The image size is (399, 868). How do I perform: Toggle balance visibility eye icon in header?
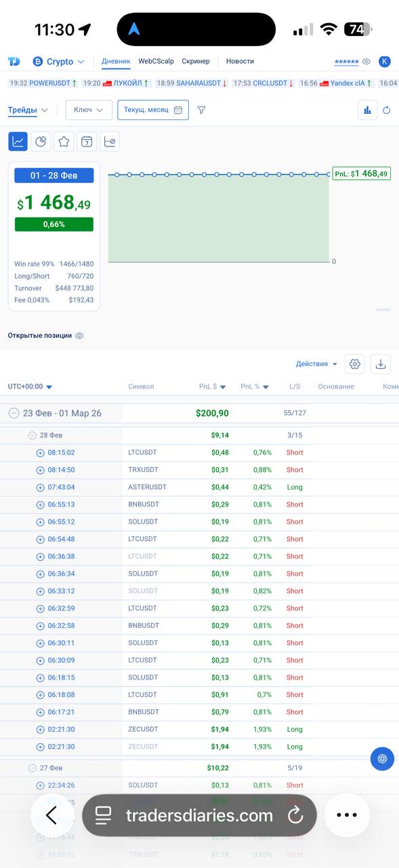[x=366, y=62]
